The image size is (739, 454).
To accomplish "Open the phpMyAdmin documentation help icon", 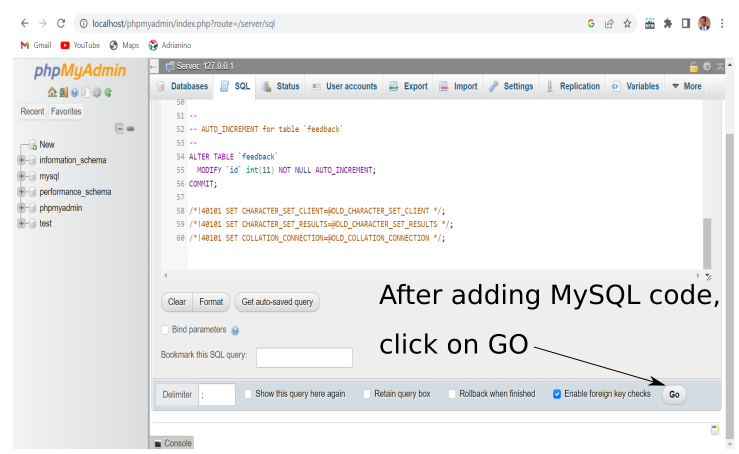I will pyautogui.click(x=74, y=92).
